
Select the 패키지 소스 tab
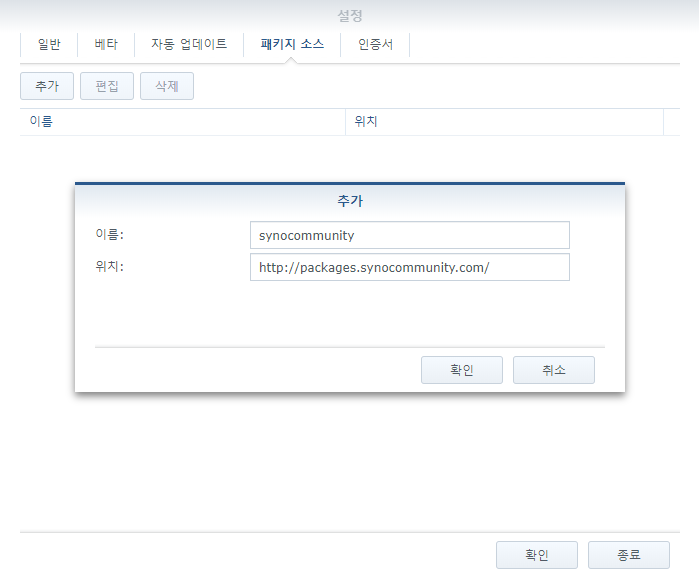292,44
